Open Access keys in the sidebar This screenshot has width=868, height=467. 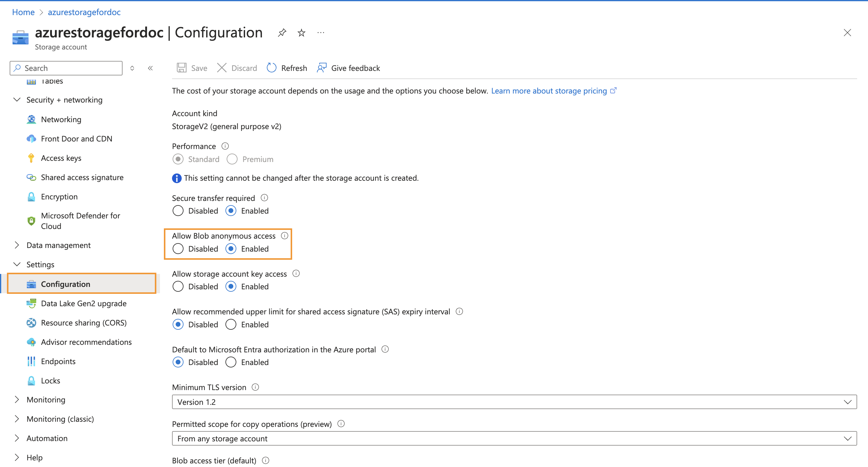click(x=61, y=158)
